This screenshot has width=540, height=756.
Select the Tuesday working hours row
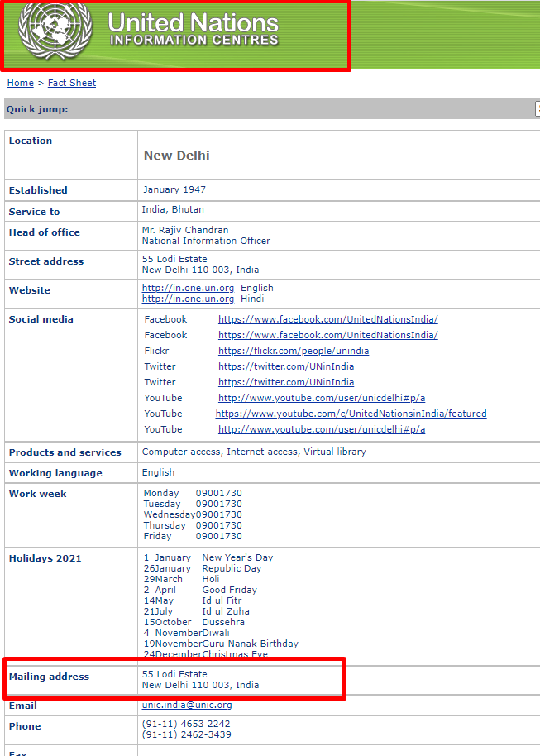click(x=193, y=504)
